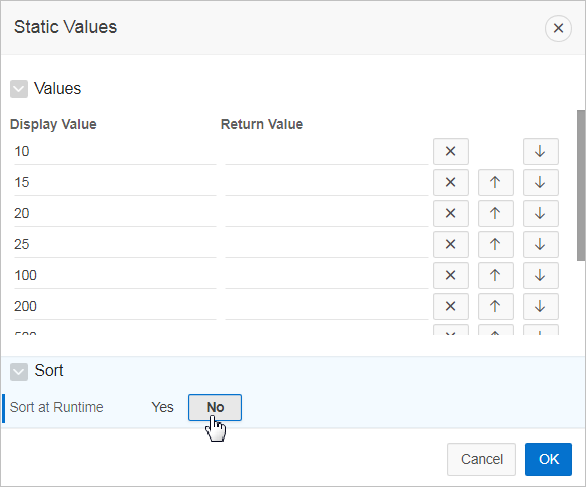Move the 200 row down
This screenshot has height=487, width=586.
click(540, 306)
